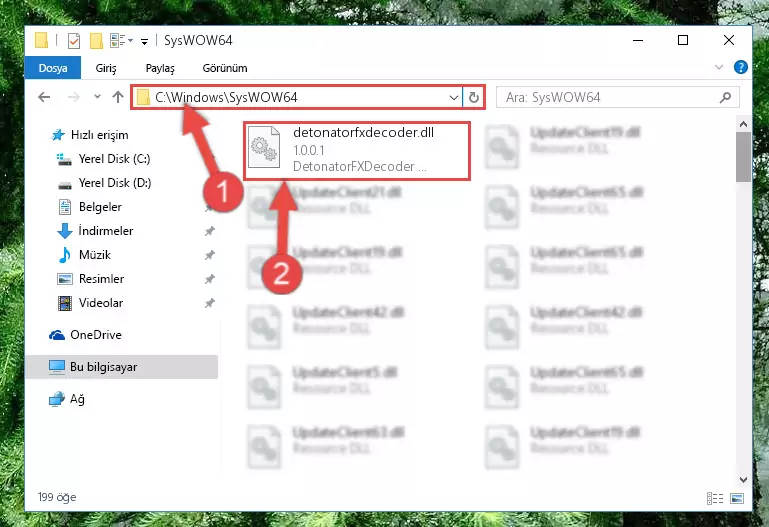Go forward with the right arrow button
769x527 pixels.
point(74,97)
